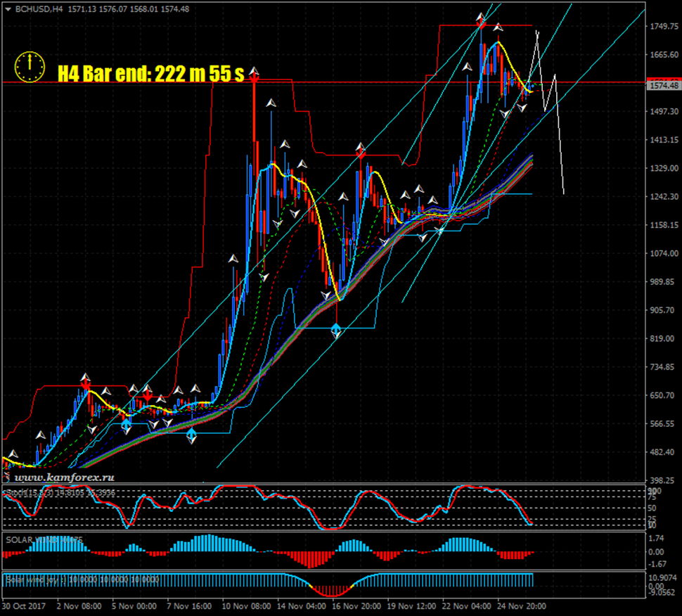
Task: Click the 22 Nov 04:00 time label
Action: [x=467, y=606]
